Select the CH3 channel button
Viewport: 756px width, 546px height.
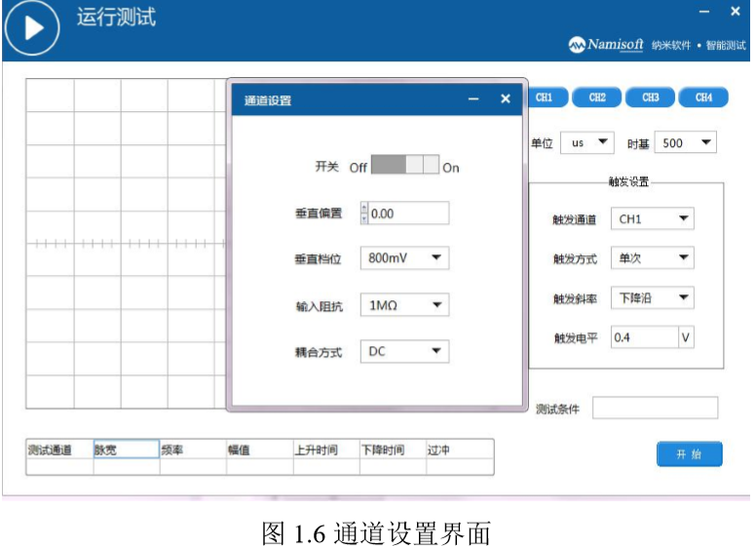(650, 97)
